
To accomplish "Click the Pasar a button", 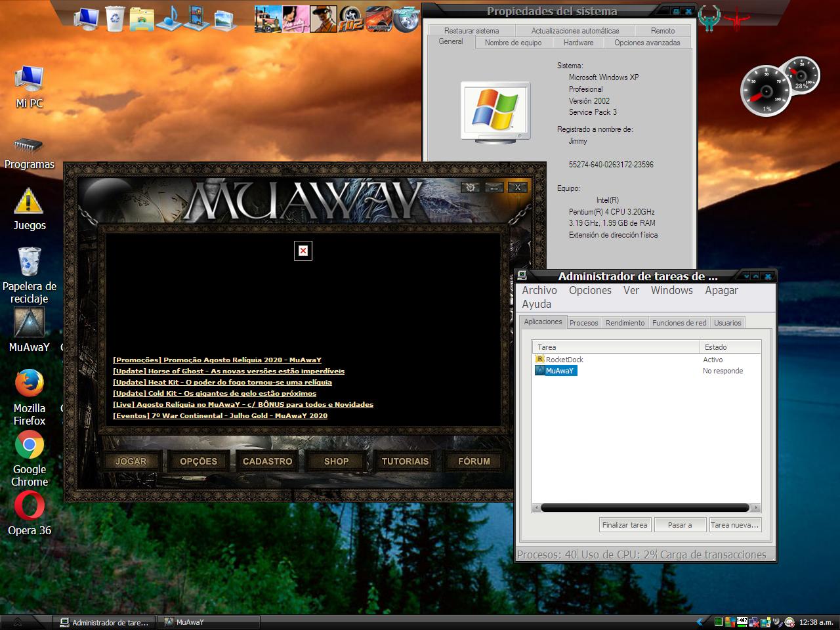I will tap(680, 525).
